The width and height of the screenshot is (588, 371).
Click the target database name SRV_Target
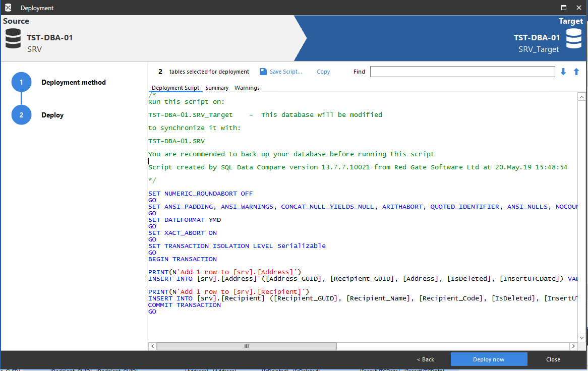539,49
